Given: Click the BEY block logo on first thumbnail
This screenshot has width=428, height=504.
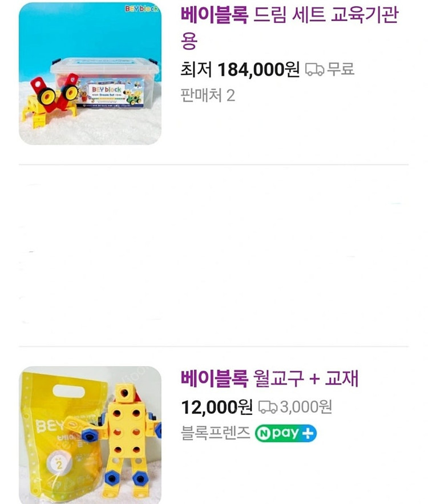Looking at the screenshot, I should (x=142, y=9).
